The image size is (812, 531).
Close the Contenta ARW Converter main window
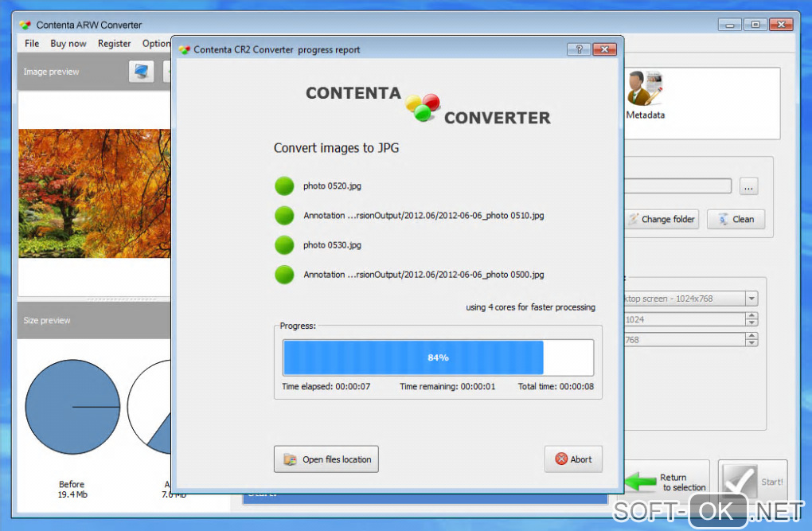781,25
